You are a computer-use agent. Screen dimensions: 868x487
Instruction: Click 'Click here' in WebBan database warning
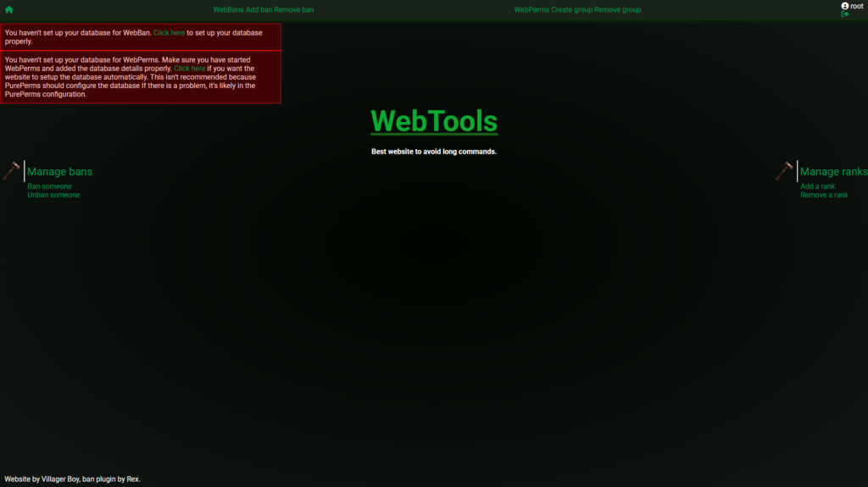click(x=169, y=33)
